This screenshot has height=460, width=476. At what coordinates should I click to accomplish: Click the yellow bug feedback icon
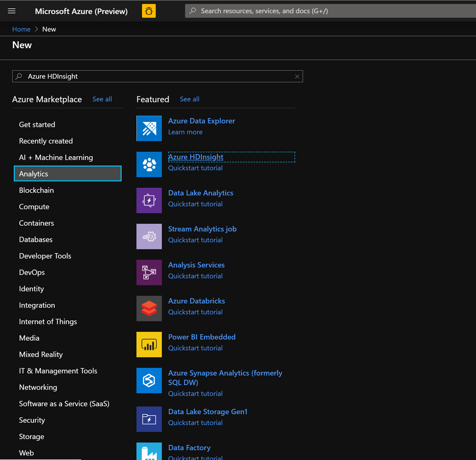(149, 11)
